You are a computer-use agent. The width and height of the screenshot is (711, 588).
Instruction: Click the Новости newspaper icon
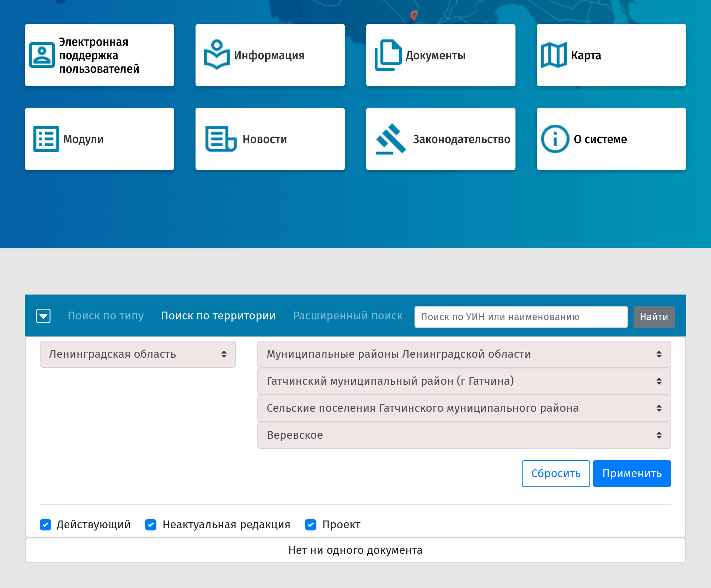click(221, 139)
